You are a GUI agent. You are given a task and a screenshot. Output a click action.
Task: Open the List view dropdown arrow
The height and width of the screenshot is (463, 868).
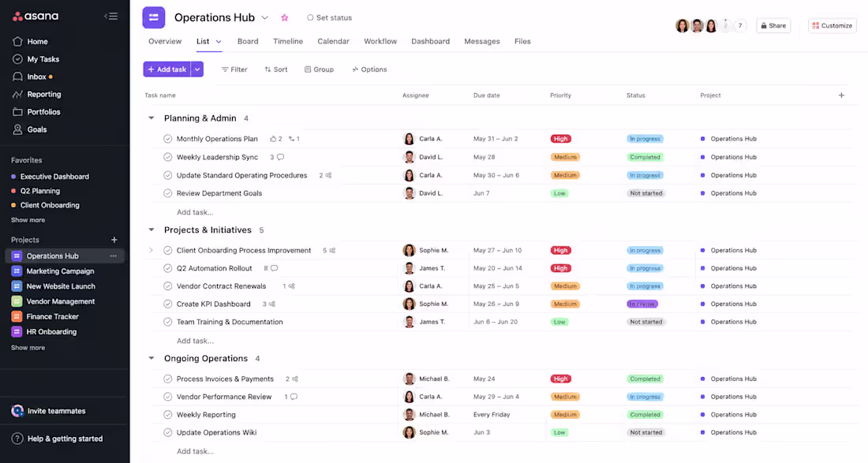(219, 42)
